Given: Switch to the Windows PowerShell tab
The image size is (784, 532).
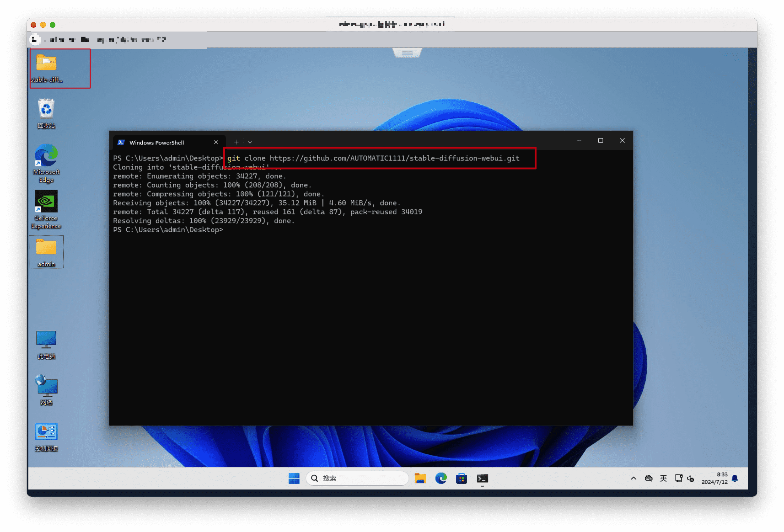Looking at the screenshot, I should pos(157,143).
